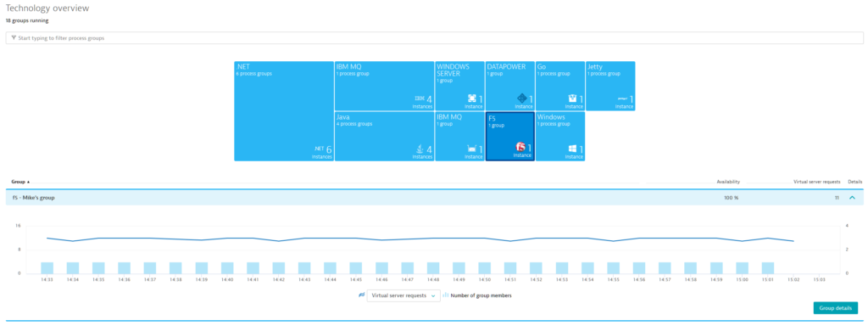Click the red F5 logo icon
Screen dimensions: 868x326
(x=520, y=147)
